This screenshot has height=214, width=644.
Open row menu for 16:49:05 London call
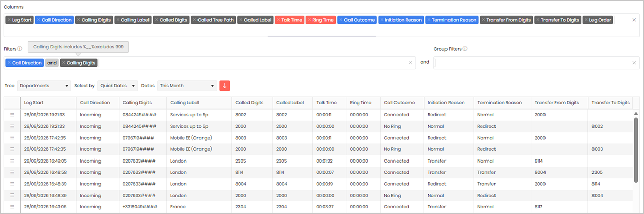pyautogui.click(x=12, y=161)
